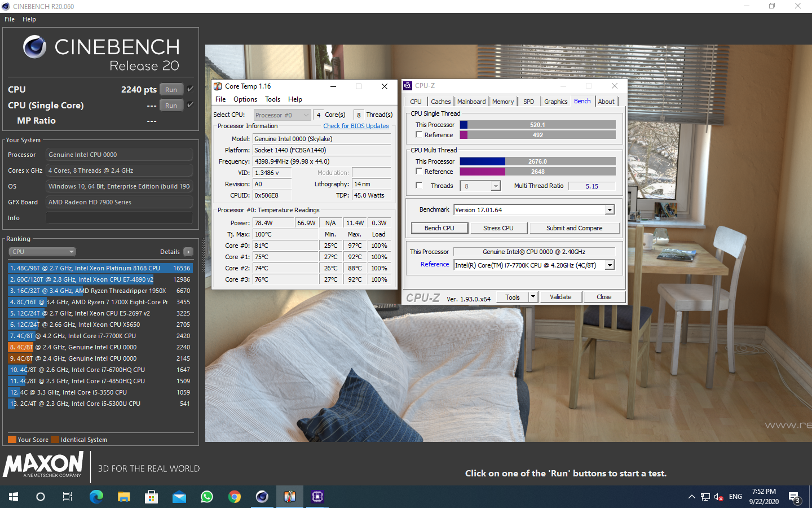
Task: Tick the single-thread Reference checkbox in CPU-Z
Action: pos(419,135)
